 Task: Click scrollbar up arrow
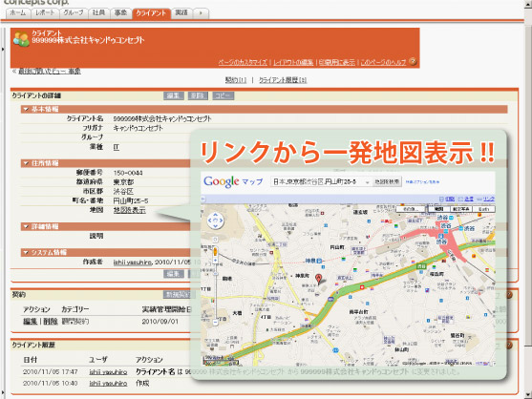pyautogui.click(x=527, y=4)
